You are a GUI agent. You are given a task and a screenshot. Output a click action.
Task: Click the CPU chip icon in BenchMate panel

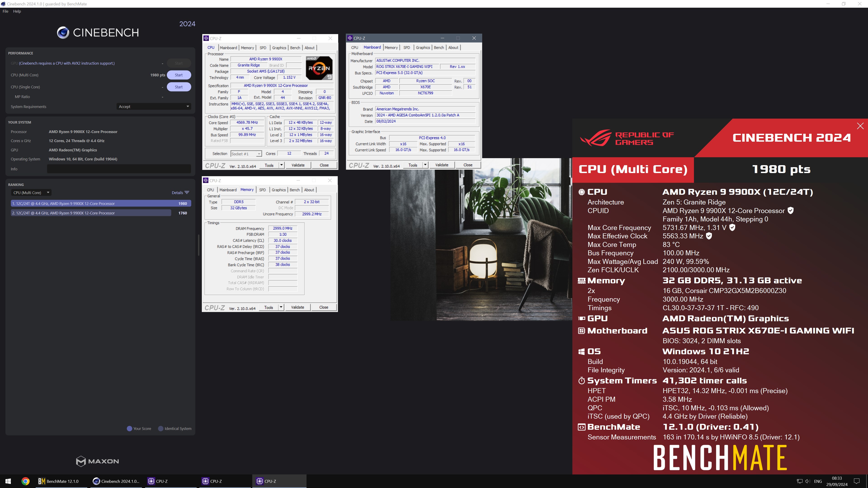pyautogui.click(x=582, y=192)
